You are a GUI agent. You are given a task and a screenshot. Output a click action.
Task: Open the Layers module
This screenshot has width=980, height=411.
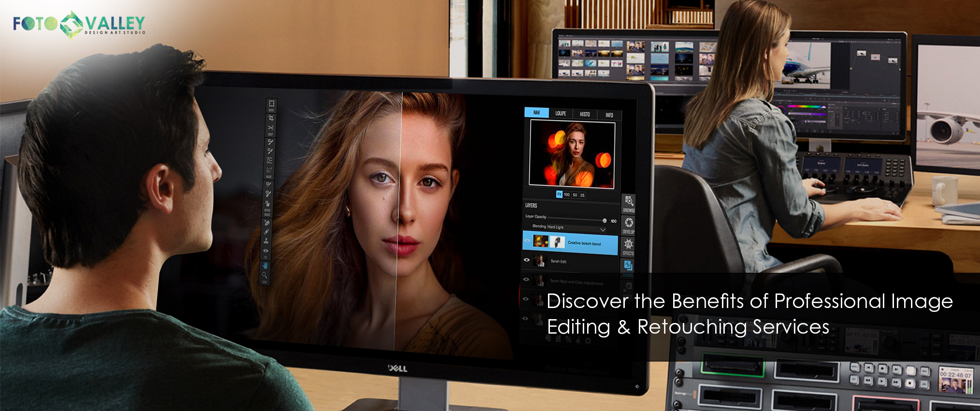628,267
